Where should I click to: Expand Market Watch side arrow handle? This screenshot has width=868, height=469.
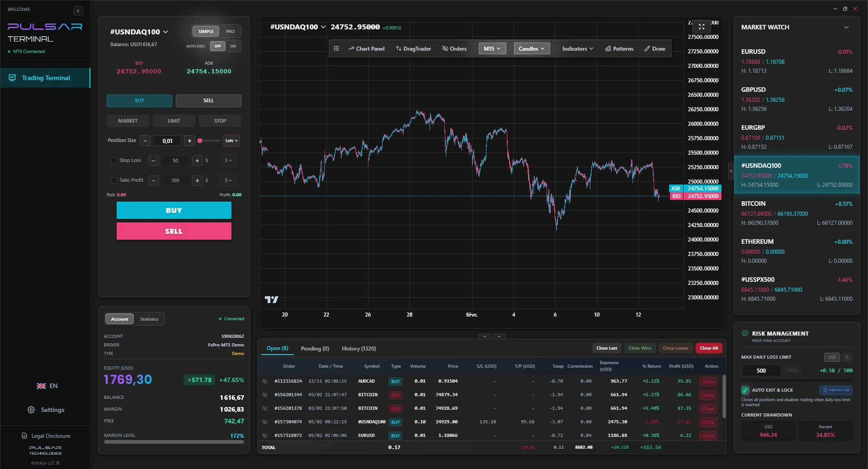tap(731, 171)
